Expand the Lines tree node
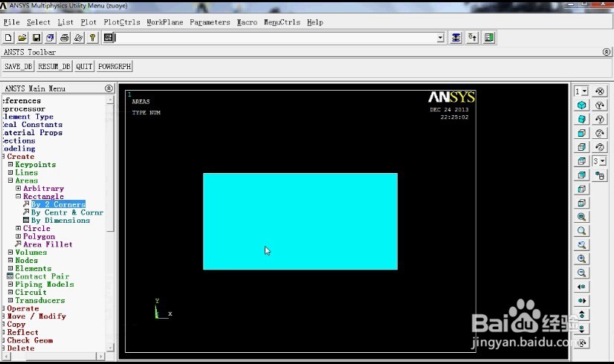The image size is (614, 364). point(10,172)
